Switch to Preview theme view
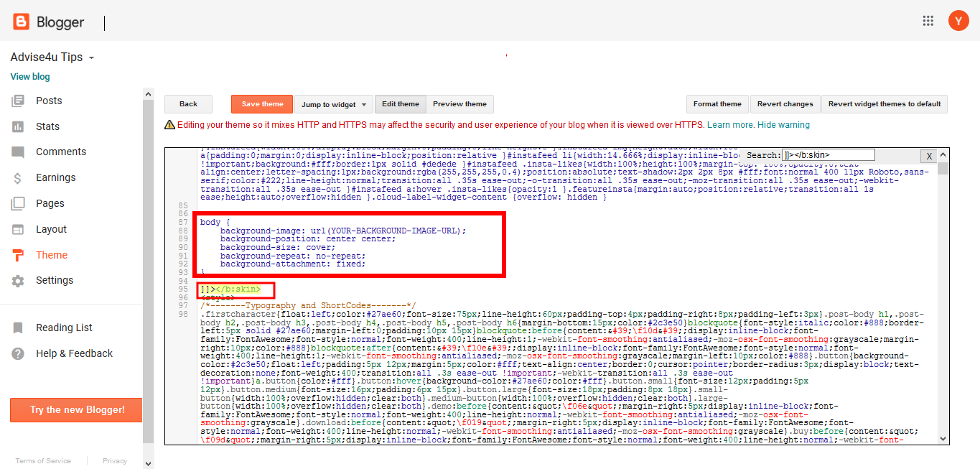Screen dimensions: 980x469 459,103
